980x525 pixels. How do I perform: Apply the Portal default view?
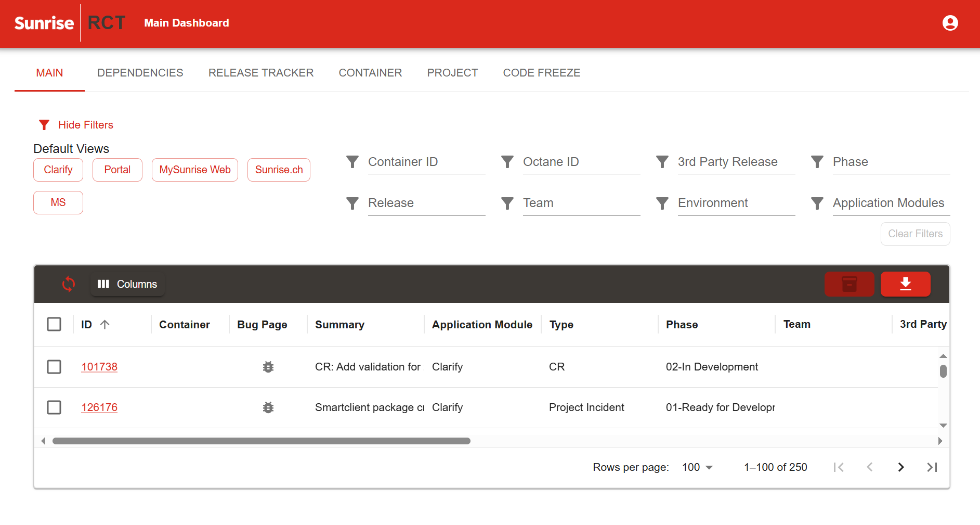click(x=117, y=170)
